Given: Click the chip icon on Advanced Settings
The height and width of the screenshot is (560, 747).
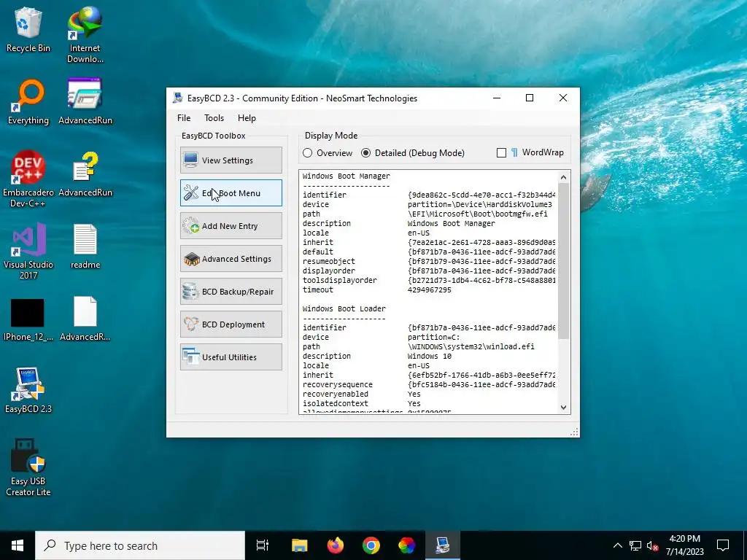Looking at the screenshot, I should pyautogui.click(x=191, y=259).
